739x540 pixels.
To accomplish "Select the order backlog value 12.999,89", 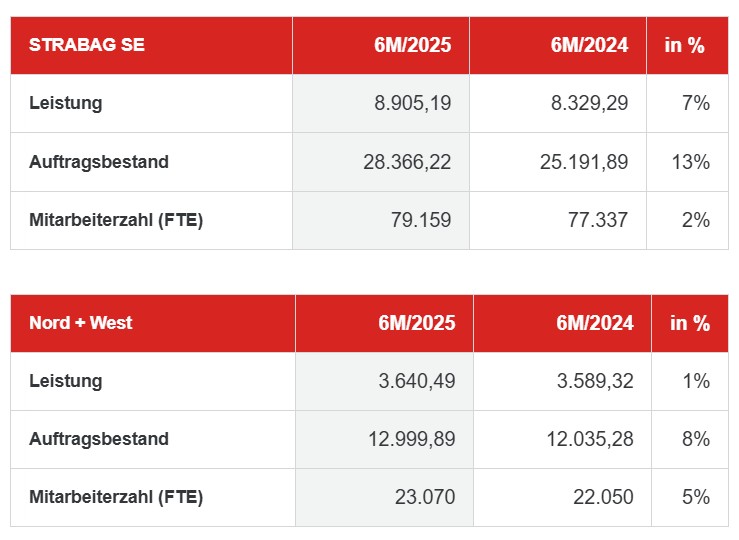I will tap(410, 439).
